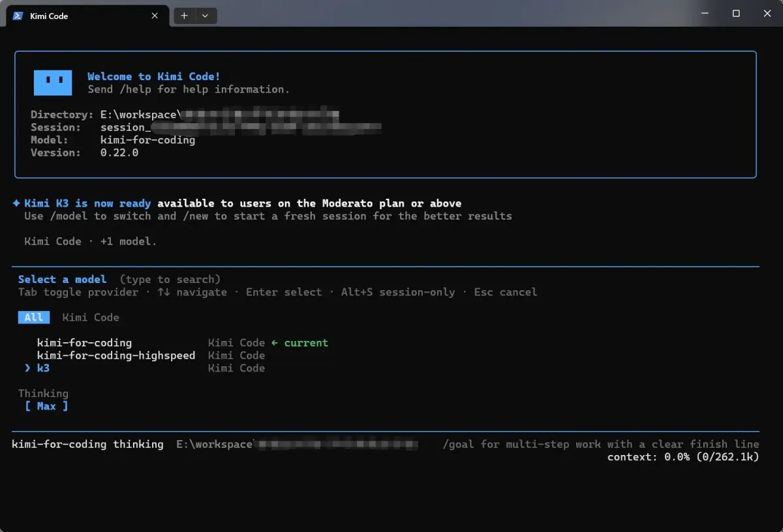This screenshot has width=783, height=532.
Task: Click the context usage indicator 0.0%
Action: (683, 457)
